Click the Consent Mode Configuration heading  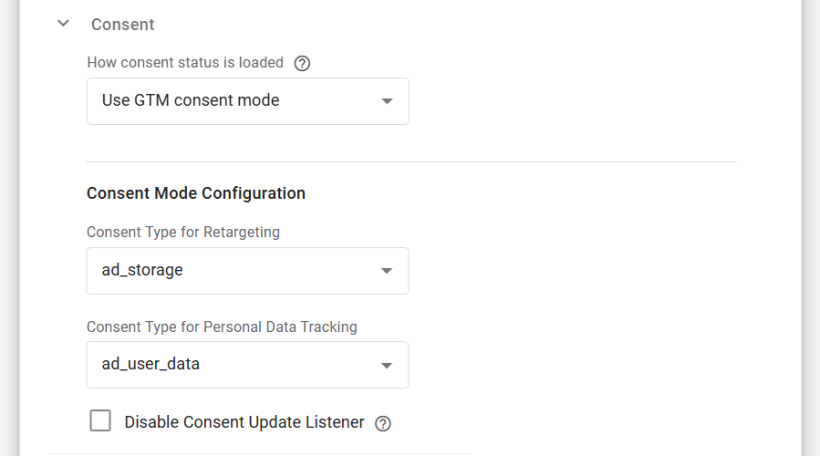click(x=196, y=193)
